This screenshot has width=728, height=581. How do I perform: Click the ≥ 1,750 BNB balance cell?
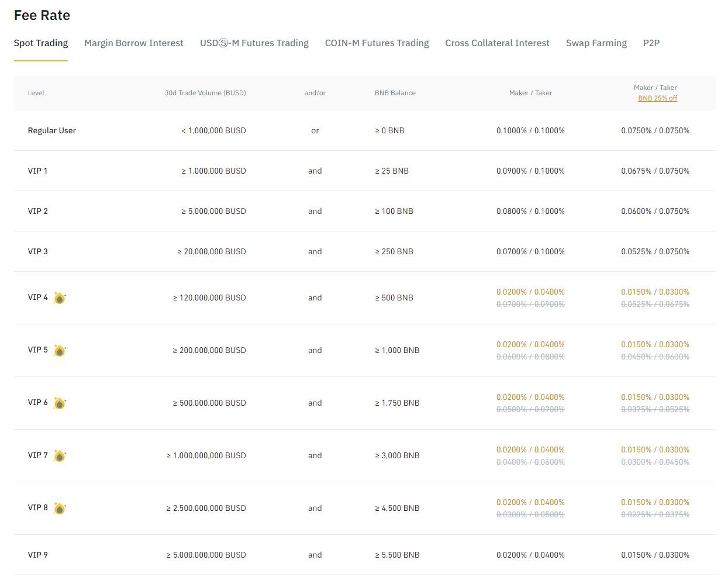tap(397, 403)
